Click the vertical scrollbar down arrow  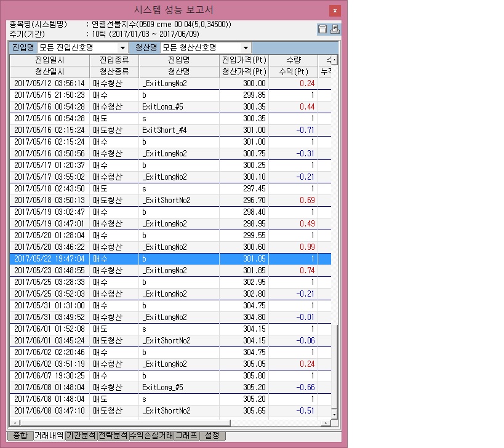(334, 414)
